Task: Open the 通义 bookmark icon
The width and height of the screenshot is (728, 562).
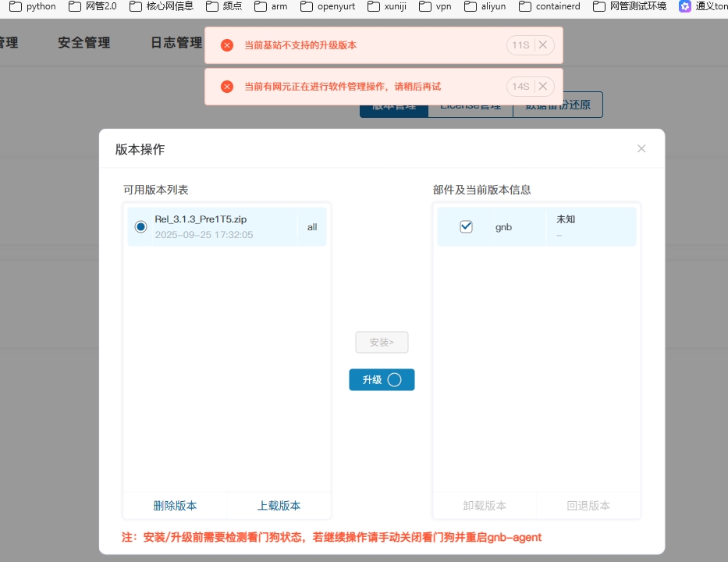Action: 702,6
